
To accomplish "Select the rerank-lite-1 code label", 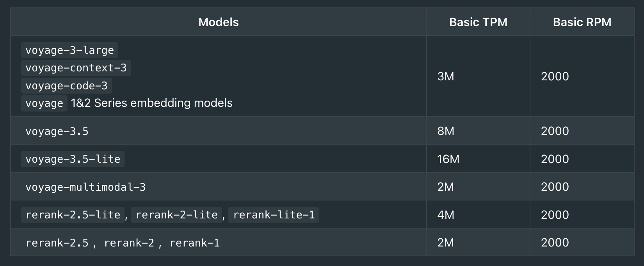I will 274,215.
